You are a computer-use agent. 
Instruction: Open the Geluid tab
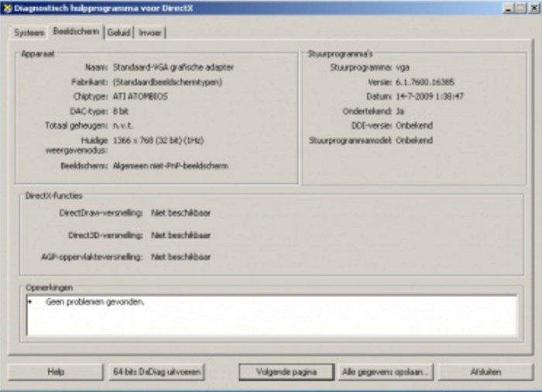[x=119, y=33]
